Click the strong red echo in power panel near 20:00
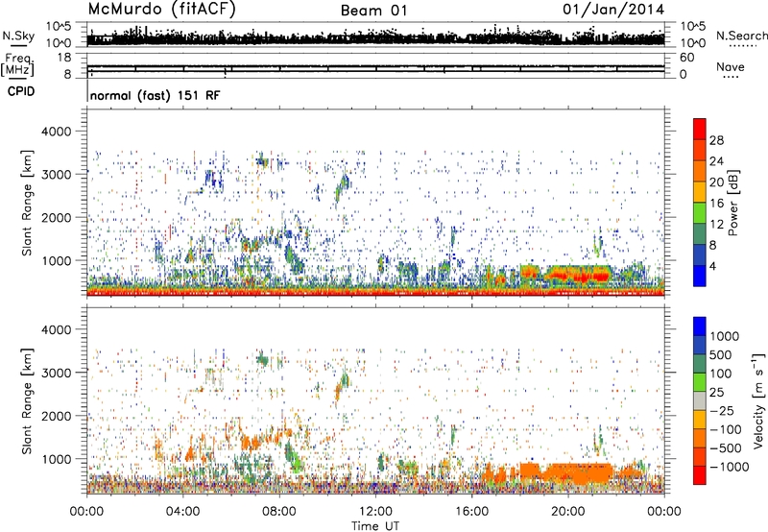Image resolution: width=768 pixels, height=532 pixels. click(578, 277)
